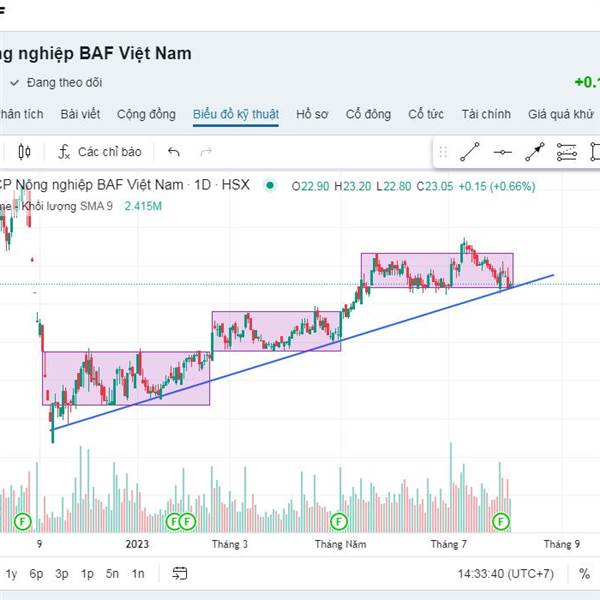Click the green market status dot
600x600 pixels.
tap(270, 185)
